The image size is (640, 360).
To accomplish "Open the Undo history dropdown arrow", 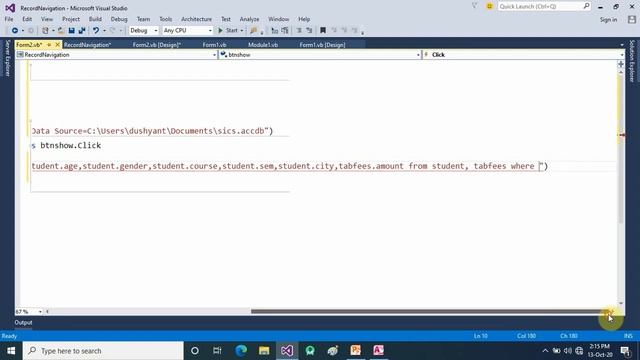I will click(x=104, y=31).
